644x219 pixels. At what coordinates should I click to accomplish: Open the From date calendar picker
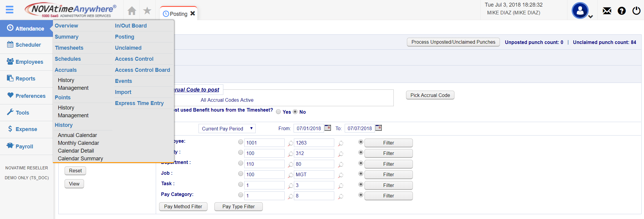coord(328,128)
